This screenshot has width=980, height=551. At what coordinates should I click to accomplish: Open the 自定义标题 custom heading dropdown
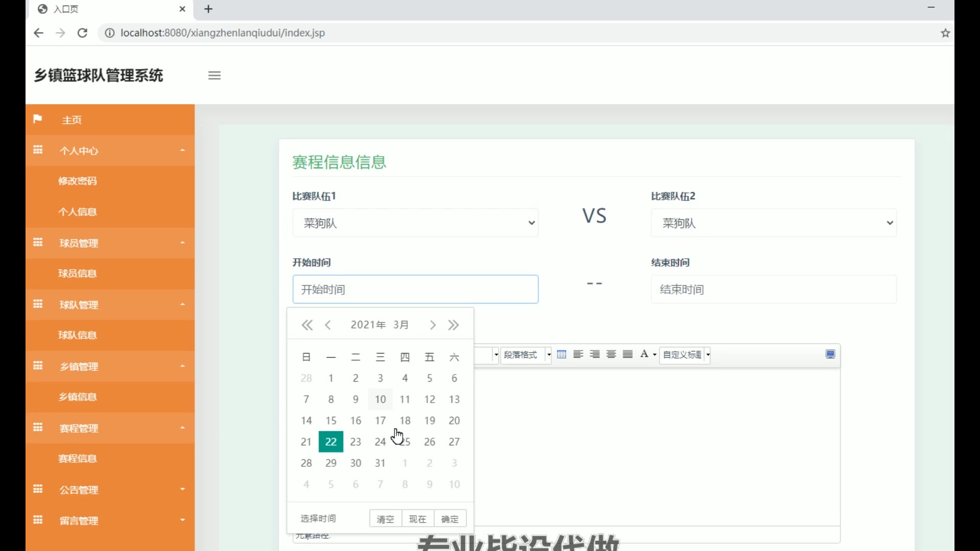[x=685, y=355]
